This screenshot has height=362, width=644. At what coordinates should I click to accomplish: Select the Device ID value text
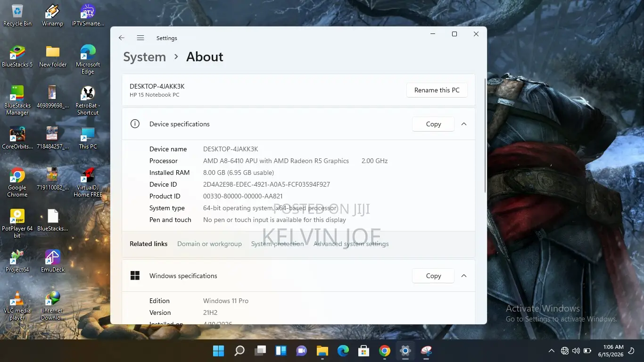(266, 184)
